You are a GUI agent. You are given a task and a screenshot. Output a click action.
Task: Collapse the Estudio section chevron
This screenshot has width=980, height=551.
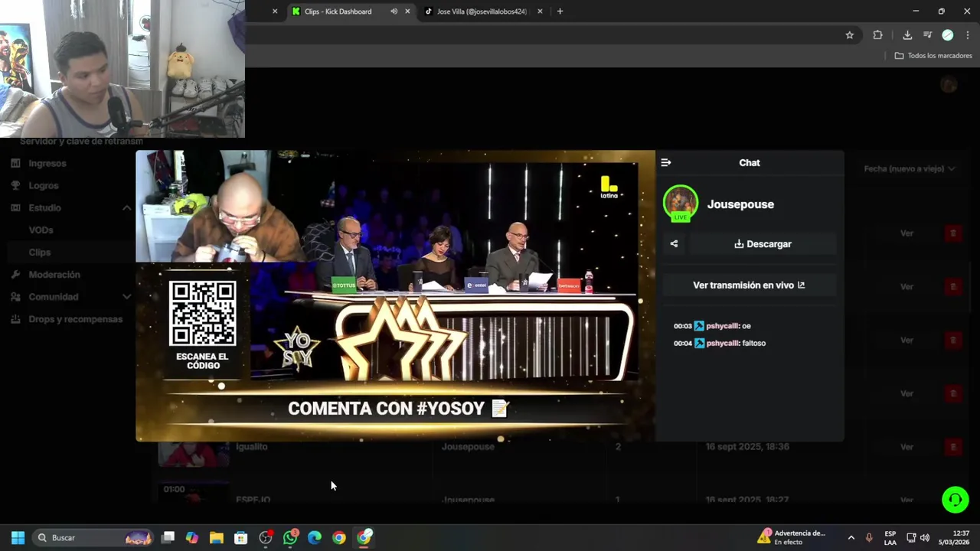126,208
